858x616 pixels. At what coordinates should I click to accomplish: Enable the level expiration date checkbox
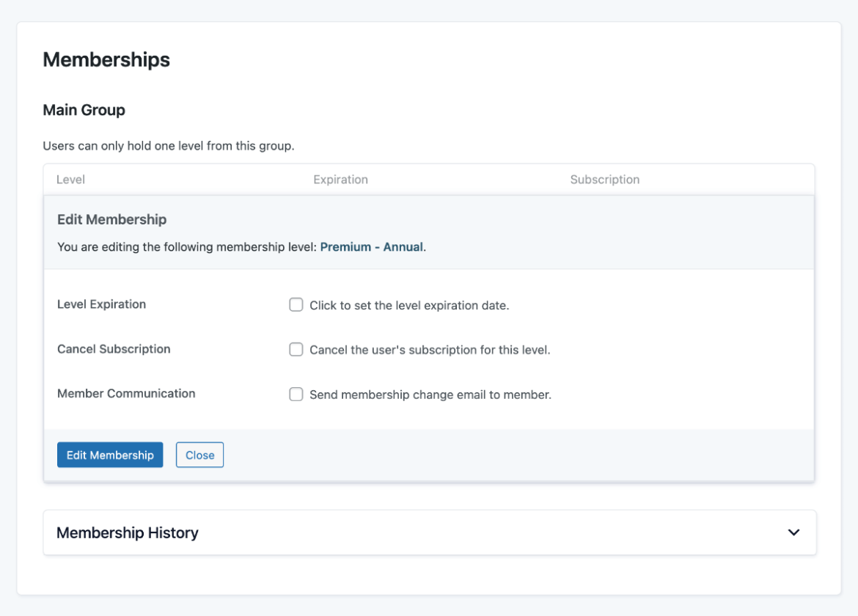coord(296,305)
